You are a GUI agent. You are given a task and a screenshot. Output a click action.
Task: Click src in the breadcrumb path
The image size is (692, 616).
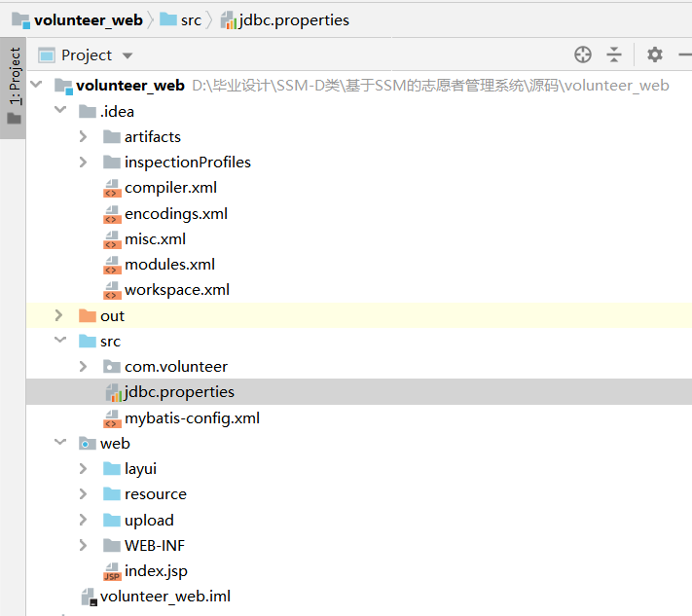click(190, 19)
